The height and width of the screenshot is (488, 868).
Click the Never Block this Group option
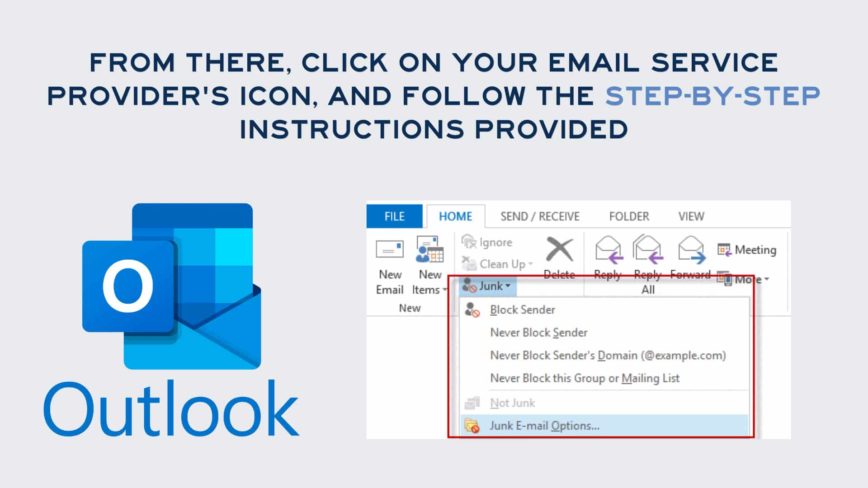[585, 378]
